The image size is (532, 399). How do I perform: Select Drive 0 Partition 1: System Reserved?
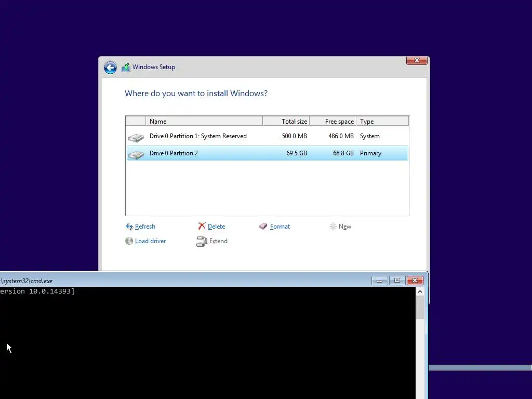tap(268, 136)
